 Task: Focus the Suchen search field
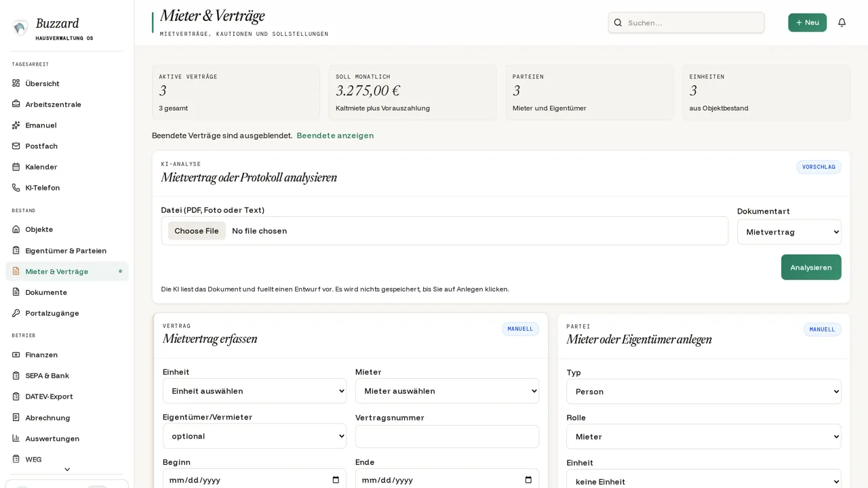(686, 22)
